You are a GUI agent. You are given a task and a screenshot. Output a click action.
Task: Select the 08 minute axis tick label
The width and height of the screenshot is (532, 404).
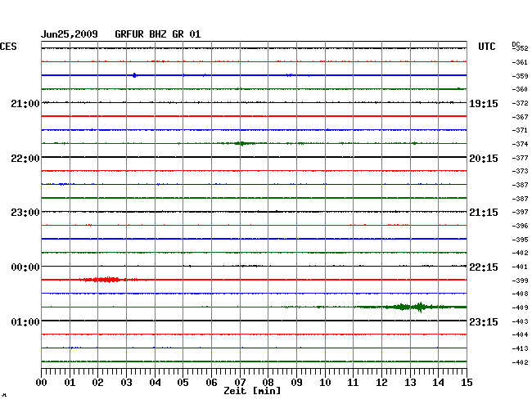[268, 383]
